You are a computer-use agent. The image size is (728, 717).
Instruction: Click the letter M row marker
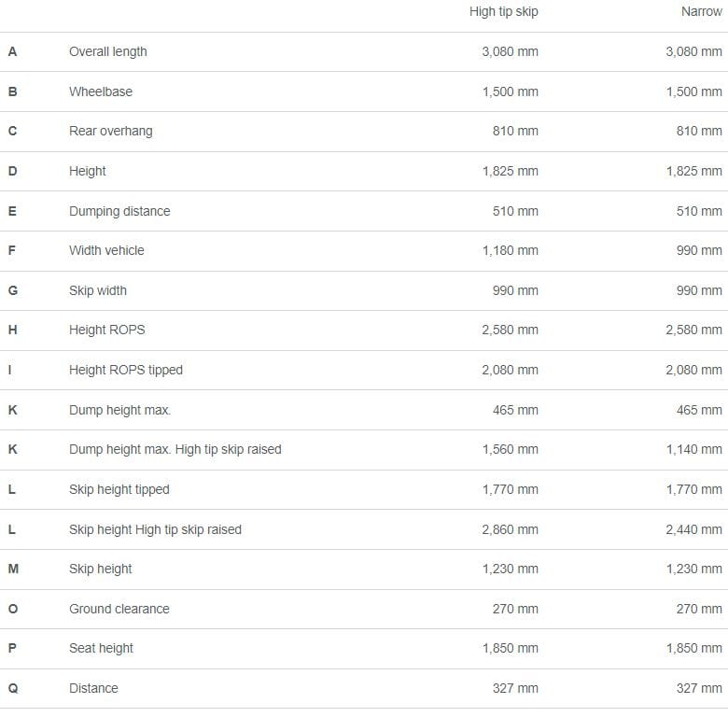(x=13, y=569)
